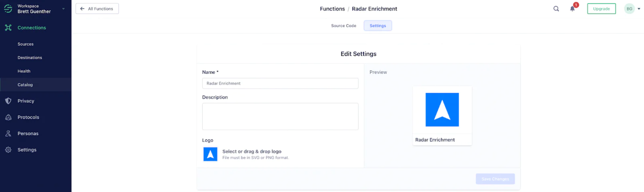Click the Personas sidebar icon
The height and width of the screenshot is (192, 644).
tap(8, 134)
